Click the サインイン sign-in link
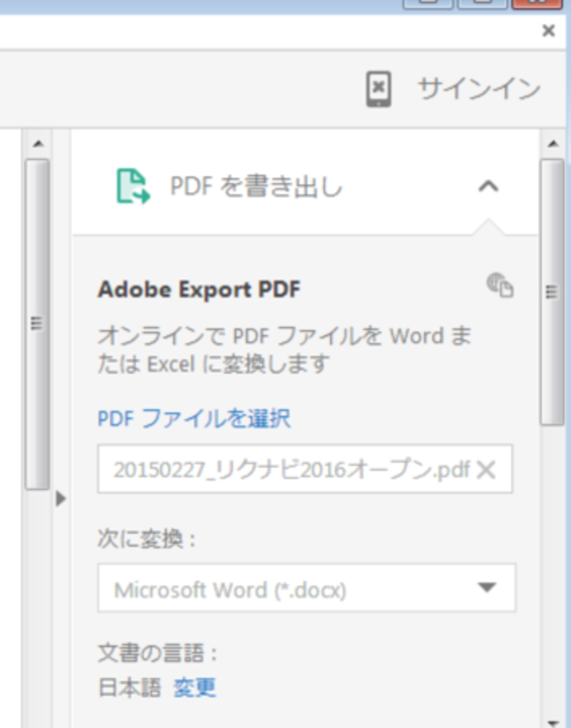This screenshot has width=571, height=728. coord(479,88)
